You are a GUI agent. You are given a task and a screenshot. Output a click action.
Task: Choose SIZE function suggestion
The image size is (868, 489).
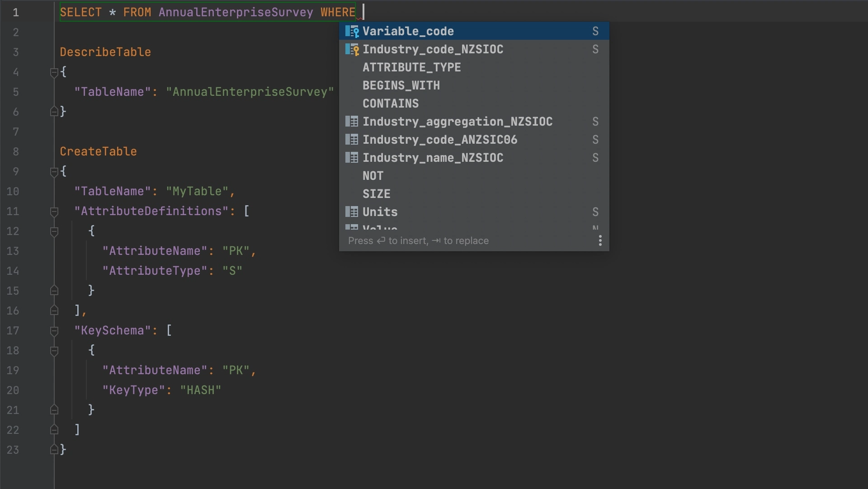(474, 194)
